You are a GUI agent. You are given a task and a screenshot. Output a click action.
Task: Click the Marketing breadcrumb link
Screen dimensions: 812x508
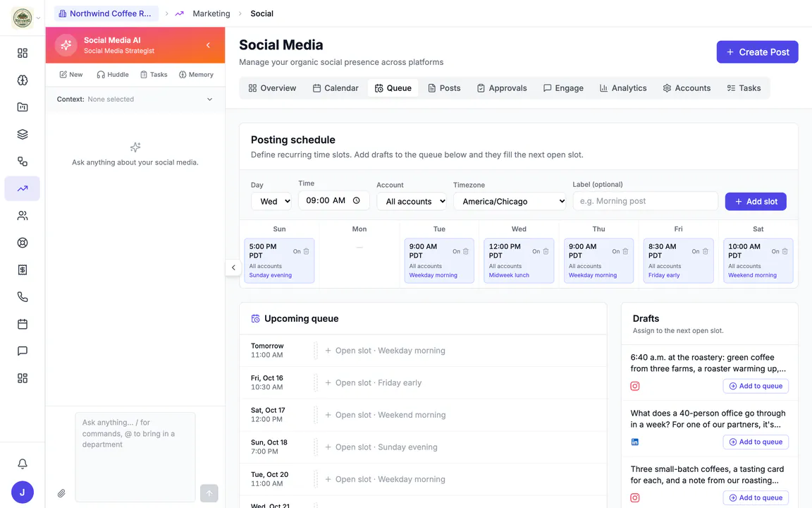pyautogui.click(x=211, y=13)
